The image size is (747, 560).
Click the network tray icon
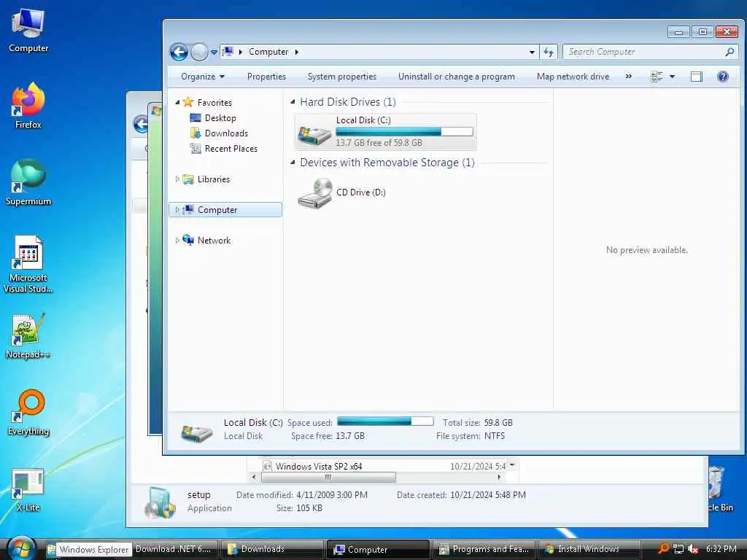(x=678, y=549)
